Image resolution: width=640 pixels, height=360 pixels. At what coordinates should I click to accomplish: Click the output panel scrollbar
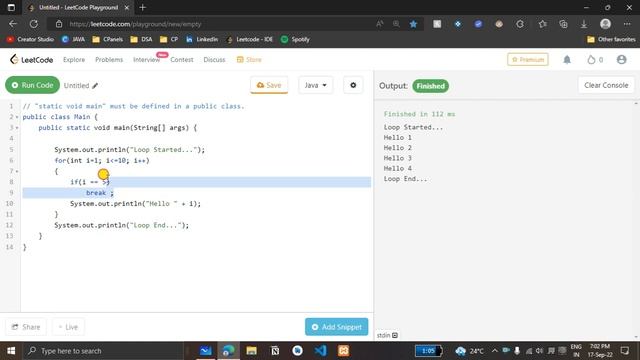coord(636,220)
